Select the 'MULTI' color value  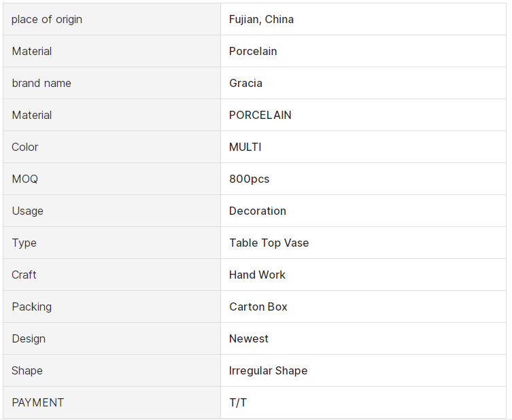(x=245, y=147)
